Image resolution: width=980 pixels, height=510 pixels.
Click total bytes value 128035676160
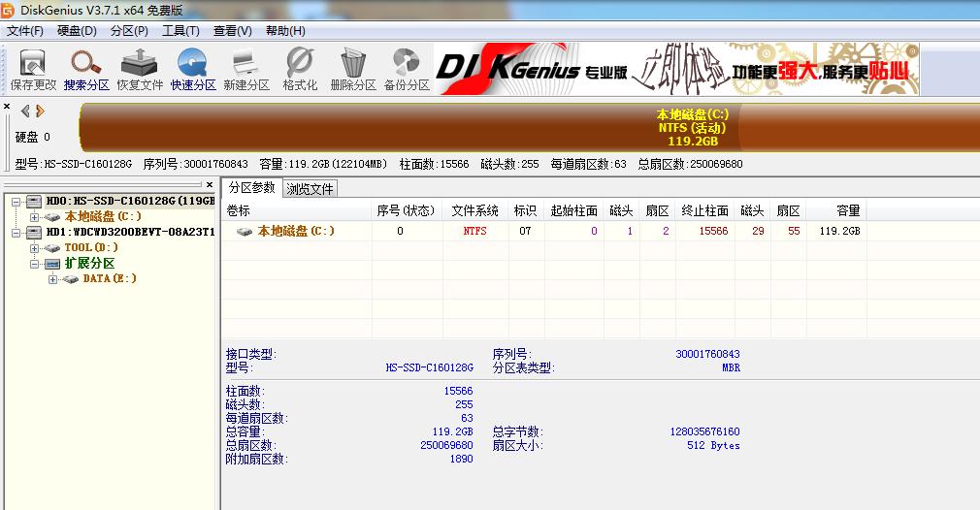(705, 432)
